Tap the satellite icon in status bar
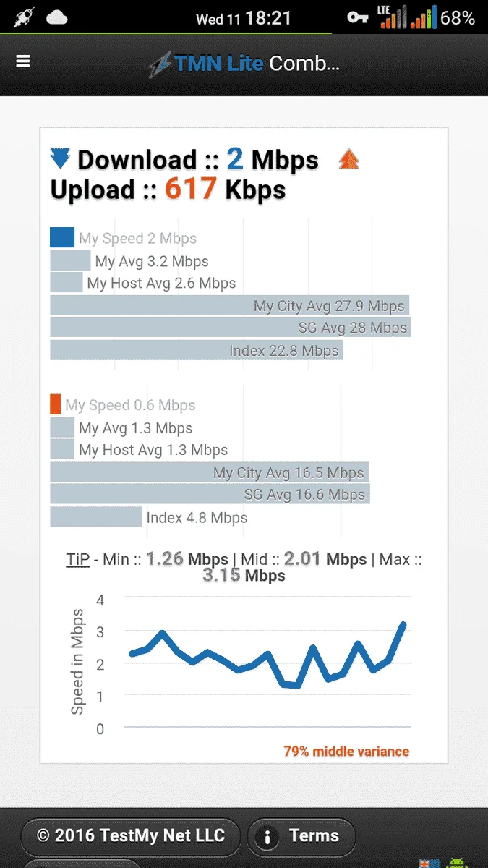Viewport: 488px width, 868px height. (25, 17)
